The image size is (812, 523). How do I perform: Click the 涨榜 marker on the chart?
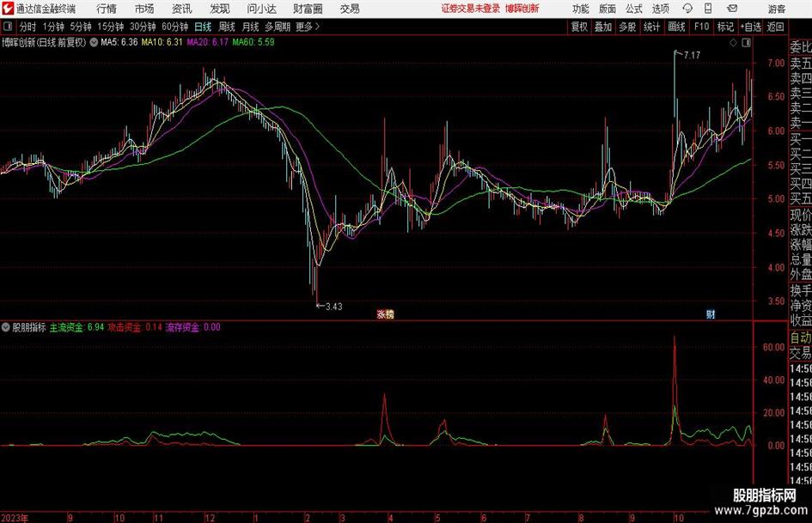click(x=385, y=314)
